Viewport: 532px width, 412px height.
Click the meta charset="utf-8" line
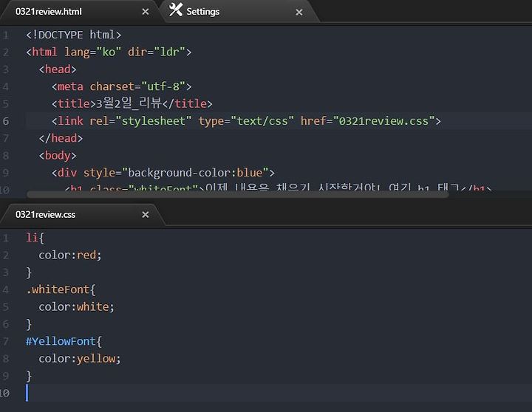tap(121, 86)
